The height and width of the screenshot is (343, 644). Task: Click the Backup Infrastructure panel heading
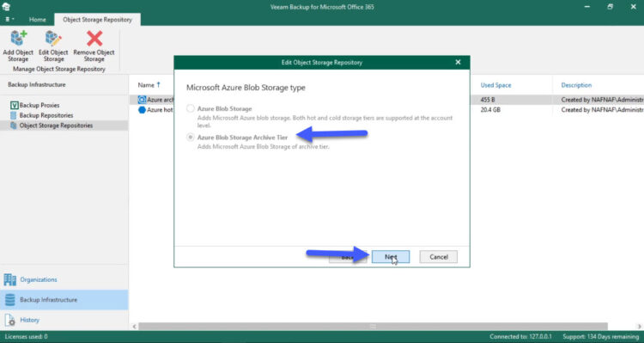[37, 84]
